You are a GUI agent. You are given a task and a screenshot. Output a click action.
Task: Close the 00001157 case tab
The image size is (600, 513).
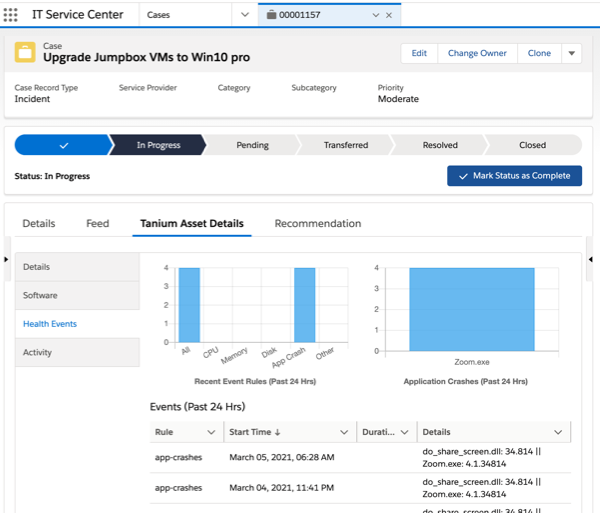click(x=389, y=15)
